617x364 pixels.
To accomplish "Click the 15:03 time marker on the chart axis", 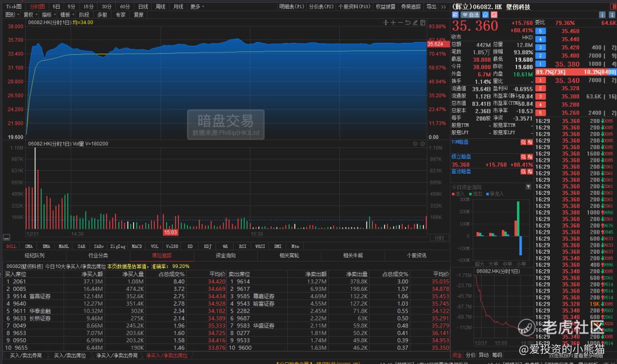I will (x=170, y=233).
